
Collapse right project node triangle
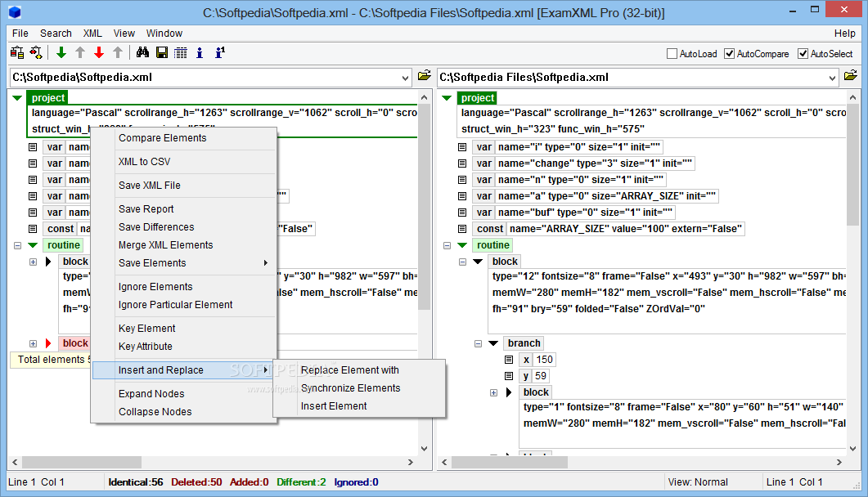tap(447, 98)
